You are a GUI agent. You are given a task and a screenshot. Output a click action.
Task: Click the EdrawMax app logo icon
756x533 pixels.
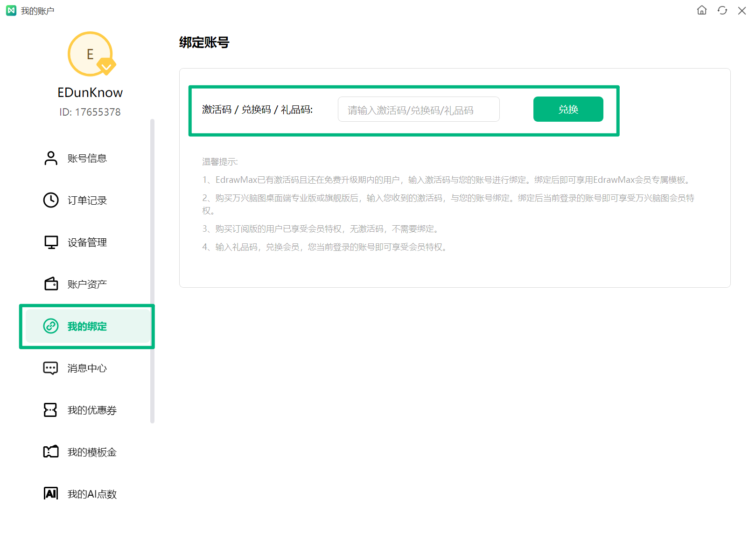(x=11, y=10)
